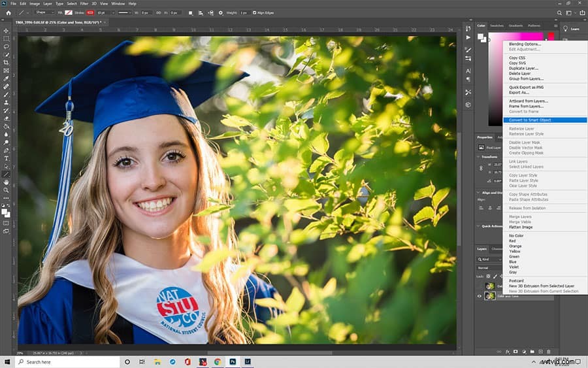Image resolution: width=588 pixels, height=368 pixels.
Task: Select the Zoom tool in toolbar
Action: click(x=6, y=190)
